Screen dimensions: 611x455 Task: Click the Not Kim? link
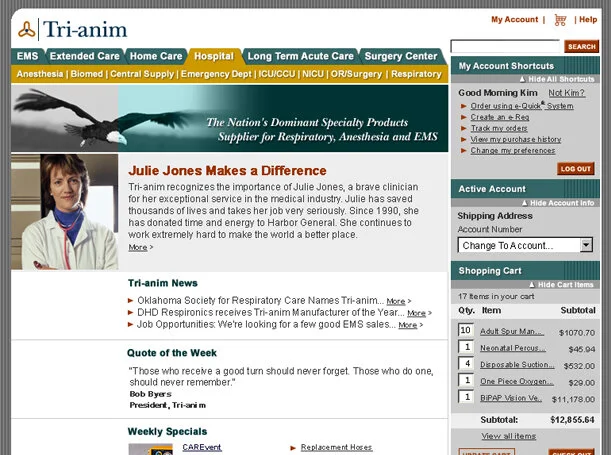[567, 93]
